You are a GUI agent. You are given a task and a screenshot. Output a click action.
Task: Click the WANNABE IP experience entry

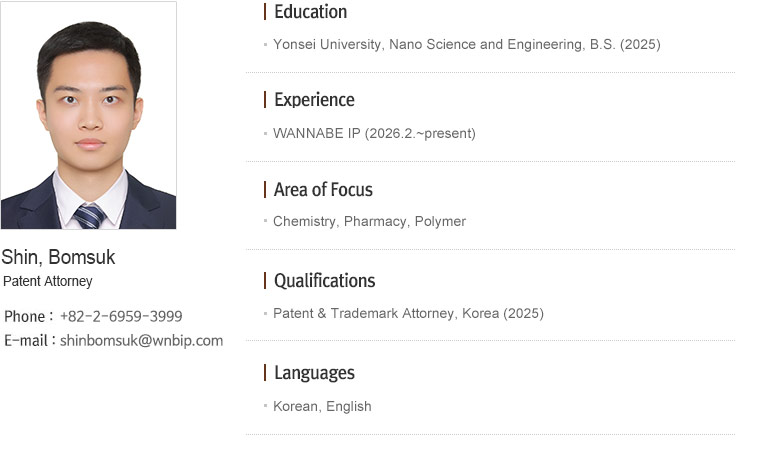[374, 133]
